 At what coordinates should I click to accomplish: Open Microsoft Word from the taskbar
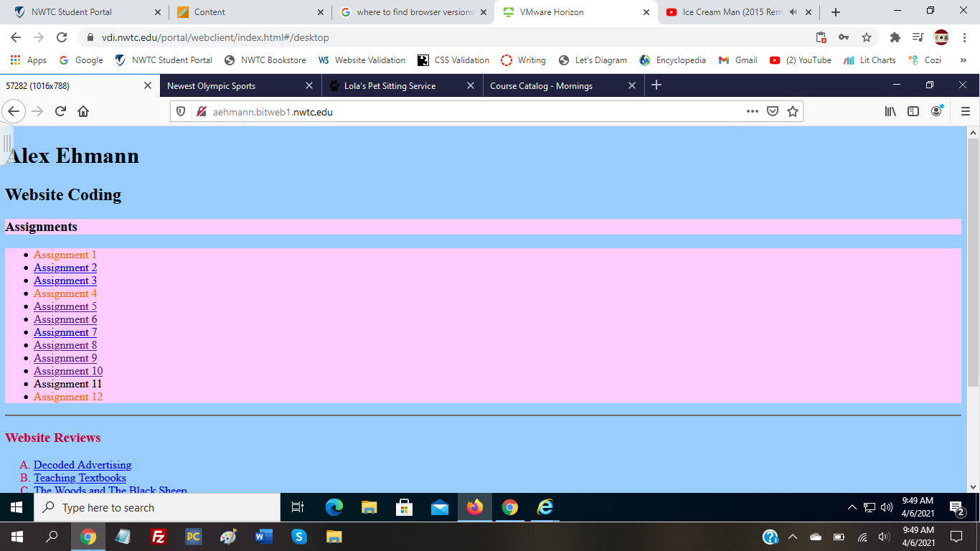(263, 536)
